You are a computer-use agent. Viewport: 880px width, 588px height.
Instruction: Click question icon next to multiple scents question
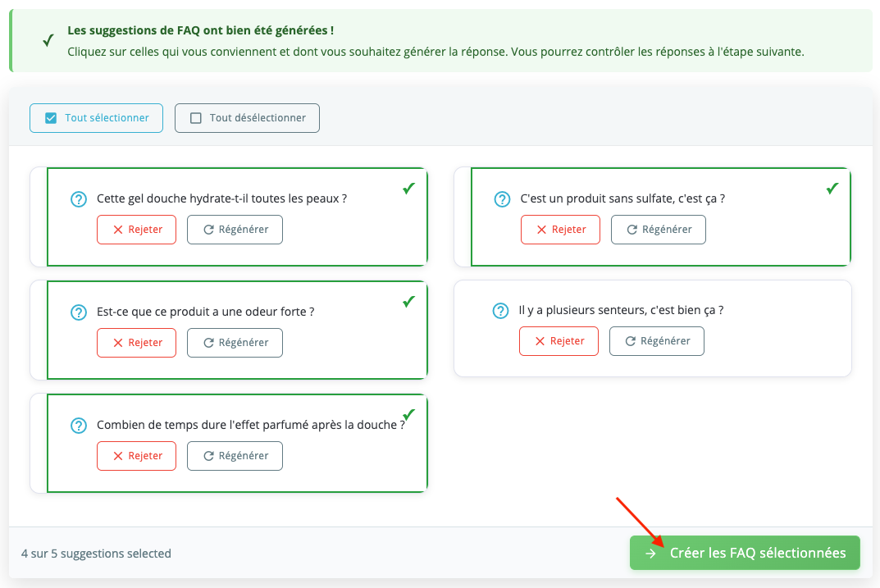click(x=500, y=311)
